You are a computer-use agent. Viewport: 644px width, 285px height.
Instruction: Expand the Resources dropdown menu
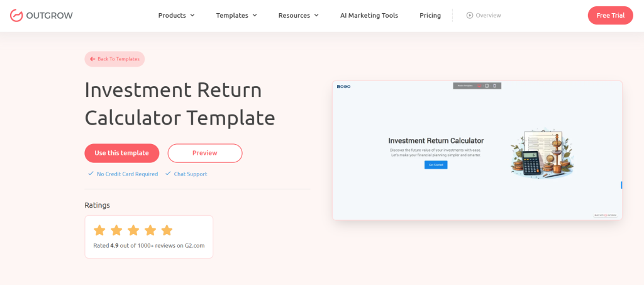click(299, 16)
